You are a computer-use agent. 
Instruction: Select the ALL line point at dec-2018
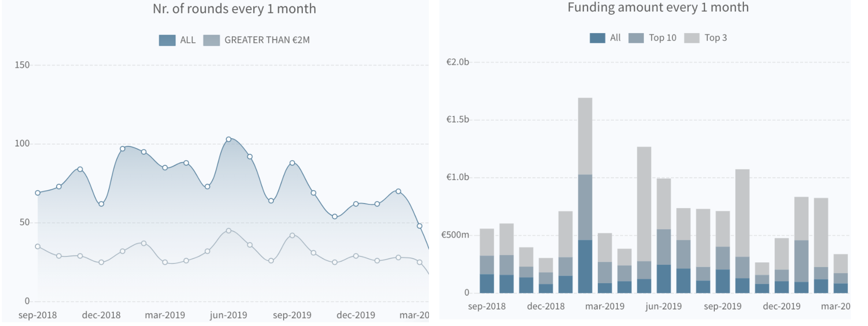point(101,204)
